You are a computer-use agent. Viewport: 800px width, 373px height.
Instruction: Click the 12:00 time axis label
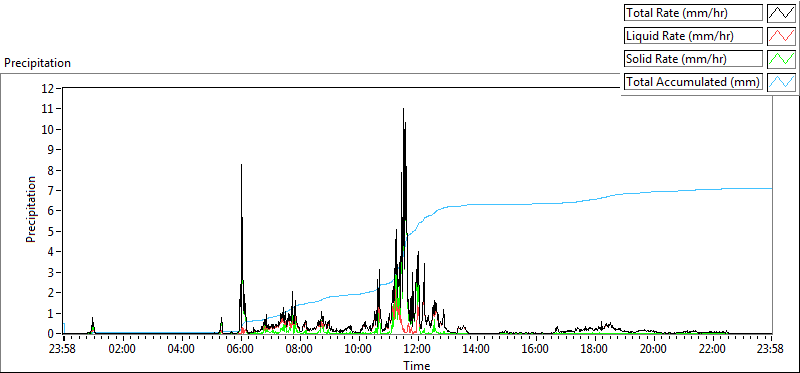pyautogui.click(x=418, y=349)
